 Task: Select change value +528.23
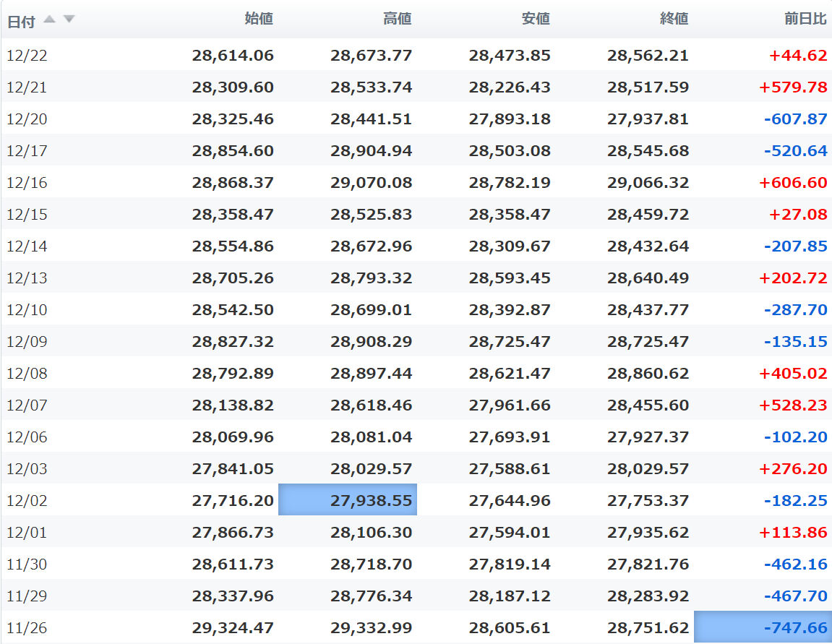793,405
